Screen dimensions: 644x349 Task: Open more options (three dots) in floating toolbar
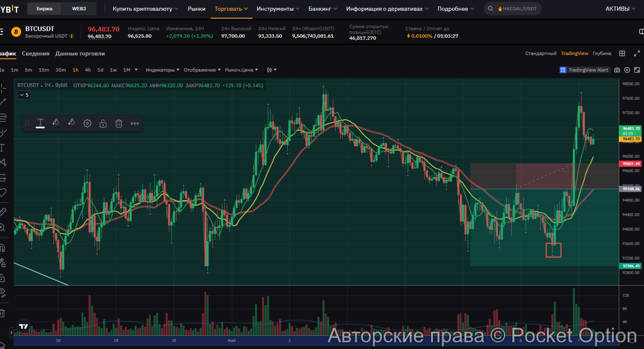pos(135,123)
